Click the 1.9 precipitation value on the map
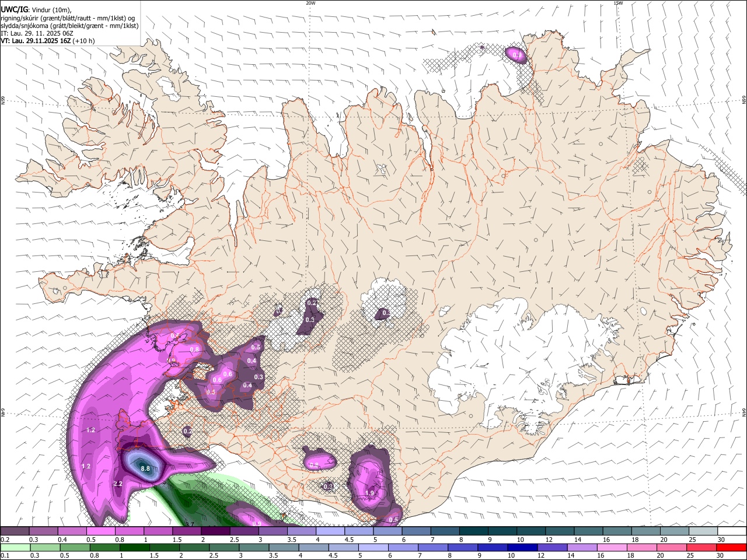Viewport: 747px width, 560px height. coord(369,494)
